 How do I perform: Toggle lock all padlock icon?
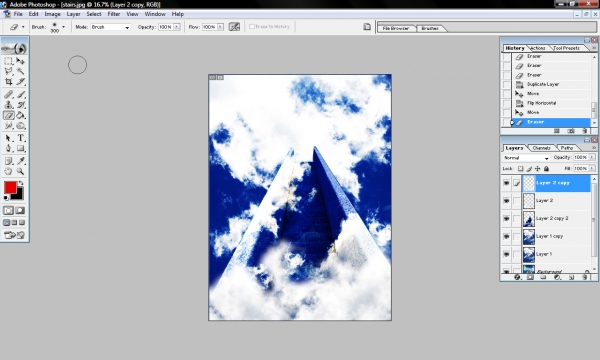tap(546, 169)
